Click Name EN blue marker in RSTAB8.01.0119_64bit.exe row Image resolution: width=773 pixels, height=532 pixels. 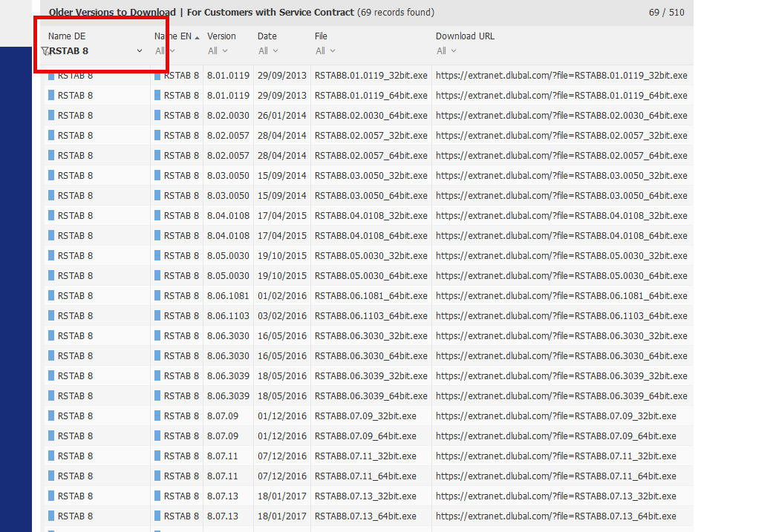(157, 95)
